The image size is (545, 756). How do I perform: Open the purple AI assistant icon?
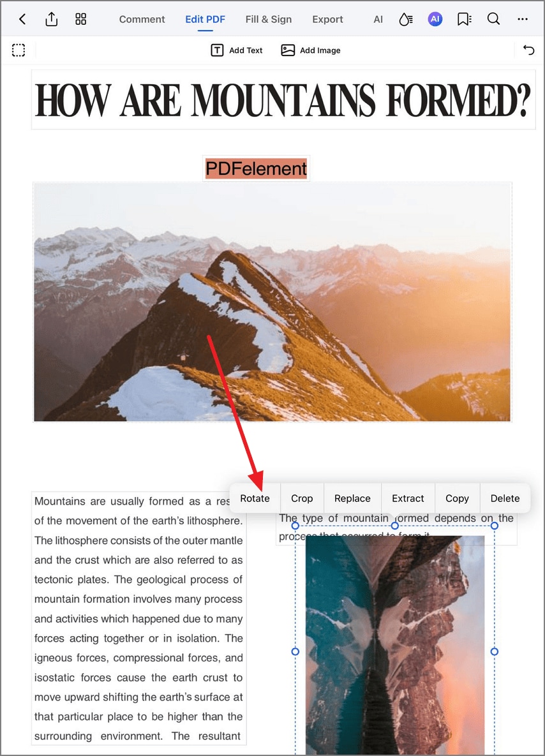(x=435, y=19)
